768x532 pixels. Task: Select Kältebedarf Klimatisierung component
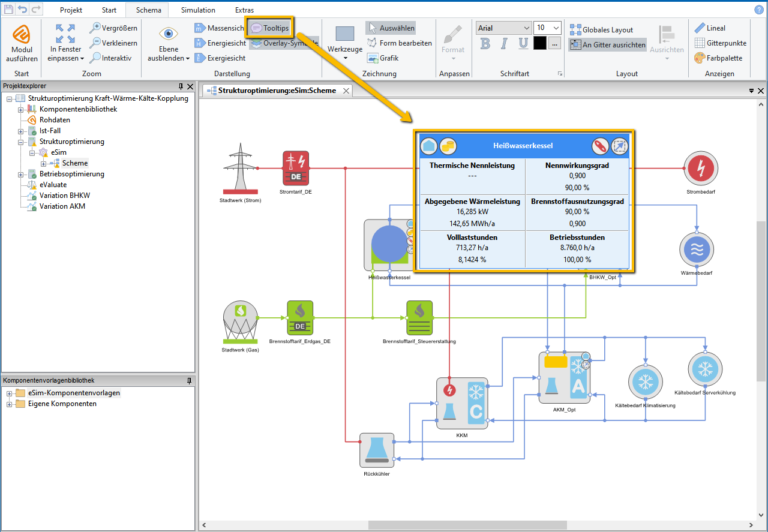tap(646, 383)
